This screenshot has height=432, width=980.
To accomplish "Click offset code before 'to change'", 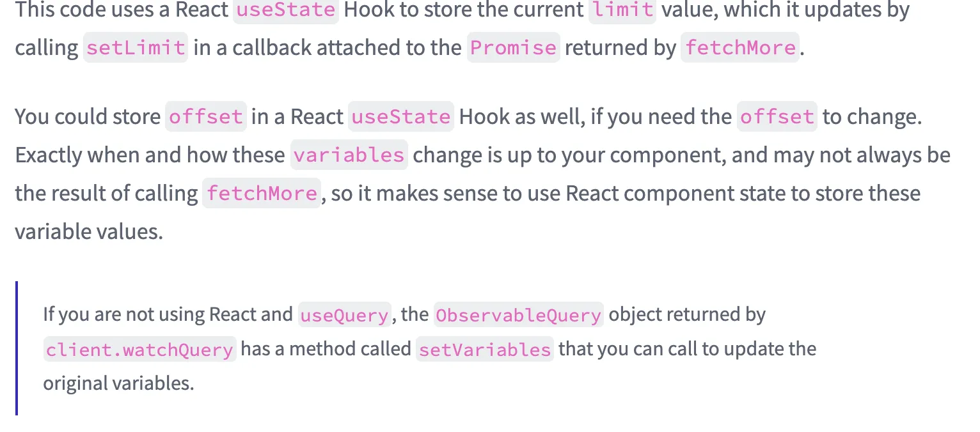I will (x=777, y=117).
